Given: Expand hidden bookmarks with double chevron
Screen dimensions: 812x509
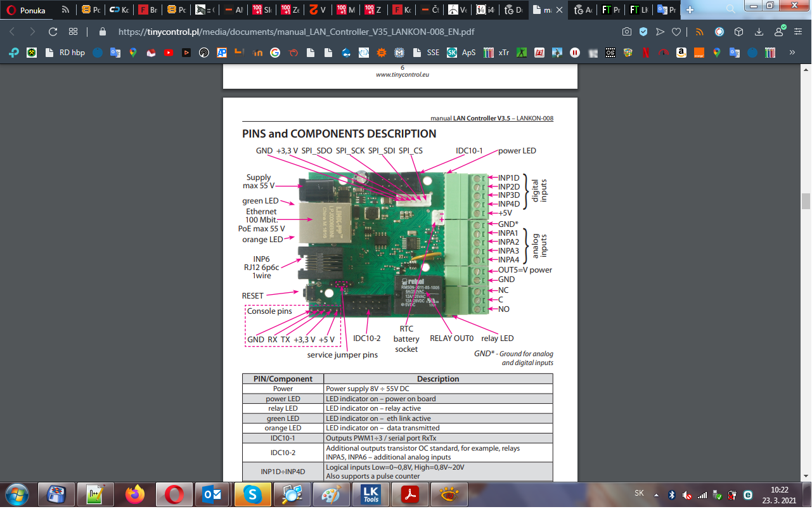Looking at the screenshot, I should [792, 53].
